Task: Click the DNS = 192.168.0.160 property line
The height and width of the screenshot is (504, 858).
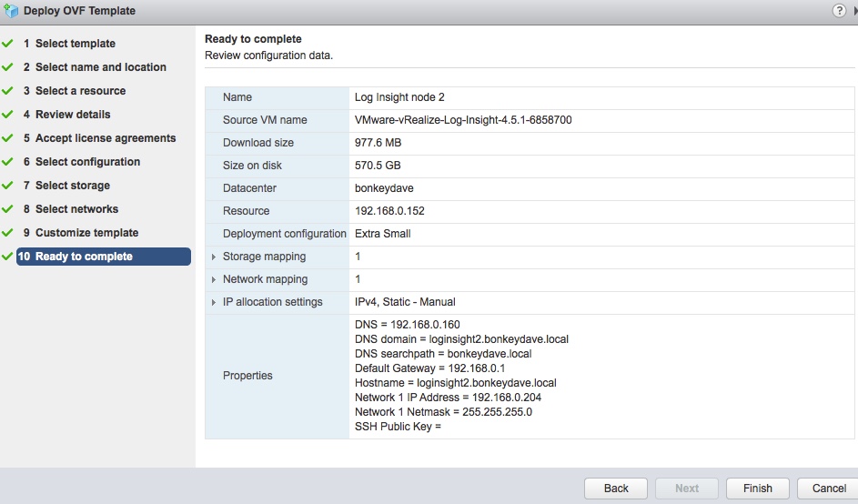Action: point(407,325)
